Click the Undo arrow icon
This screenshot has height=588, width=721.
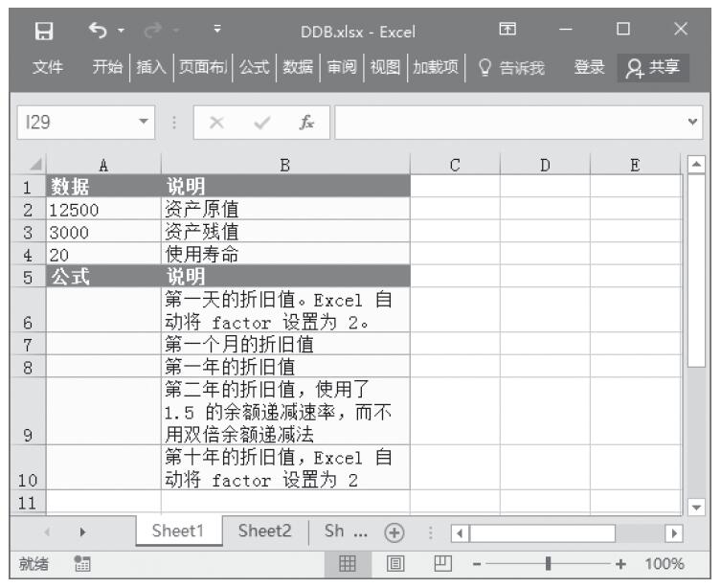click(96, 32)
